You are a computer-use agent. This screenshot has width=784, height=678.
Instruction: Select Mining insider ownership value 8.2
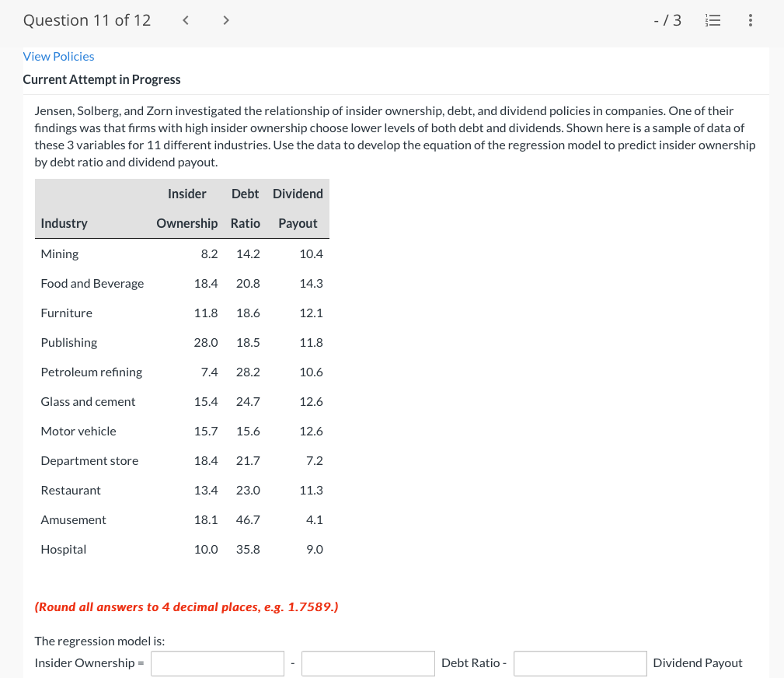[209, 253]
